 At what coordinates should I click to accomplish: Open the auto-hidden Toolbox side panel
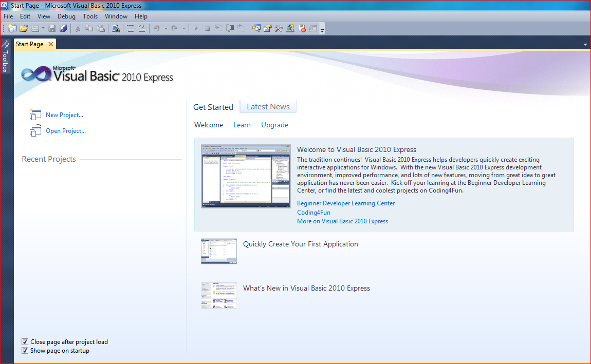coord(5,56)
